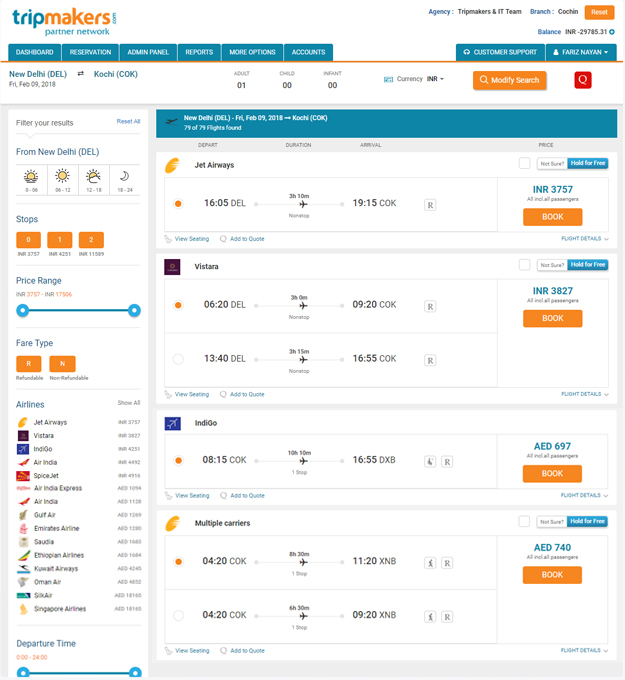The height and width of the screenshot is (680, 625).
Task: Click the Gulf Air airline filter icon
Action: 23,515
